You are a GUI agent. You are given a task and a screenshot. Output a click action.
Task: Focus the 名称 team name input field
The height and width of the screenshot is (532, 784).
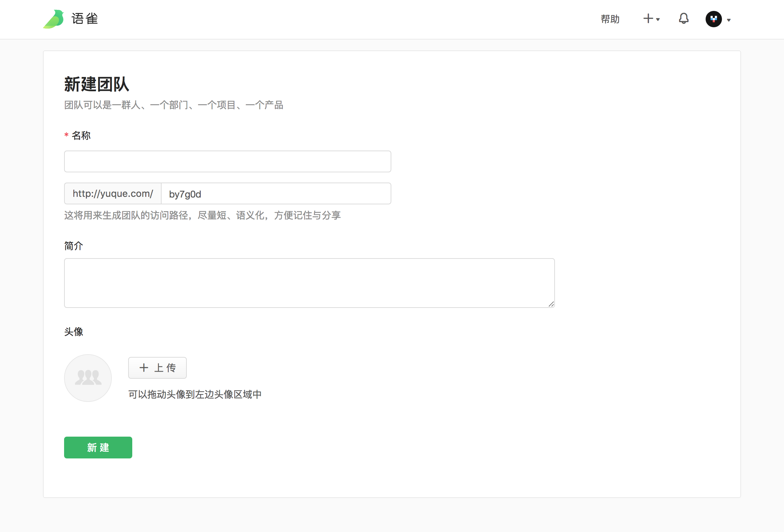[227, 161]
